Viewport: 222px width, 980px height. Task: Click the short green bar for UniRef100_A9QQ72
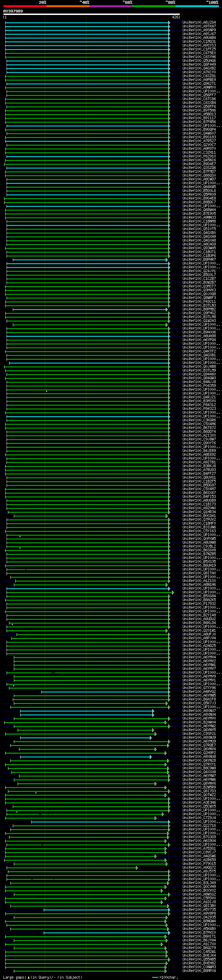[72, 868]
